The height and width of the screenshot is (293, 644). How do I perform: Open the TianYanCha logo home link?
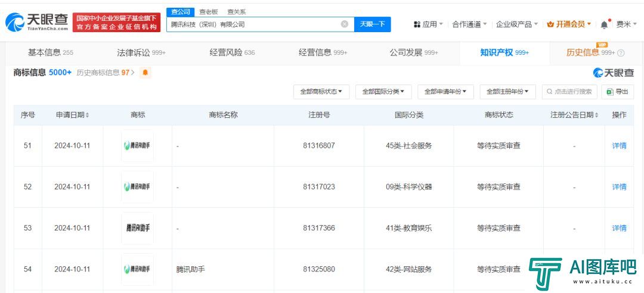tap(37, 22)
